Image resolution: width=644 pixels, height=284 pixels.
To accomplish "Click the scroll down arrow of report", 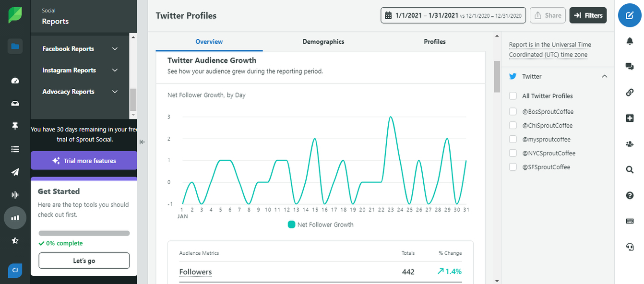I will tap(497, 281).
